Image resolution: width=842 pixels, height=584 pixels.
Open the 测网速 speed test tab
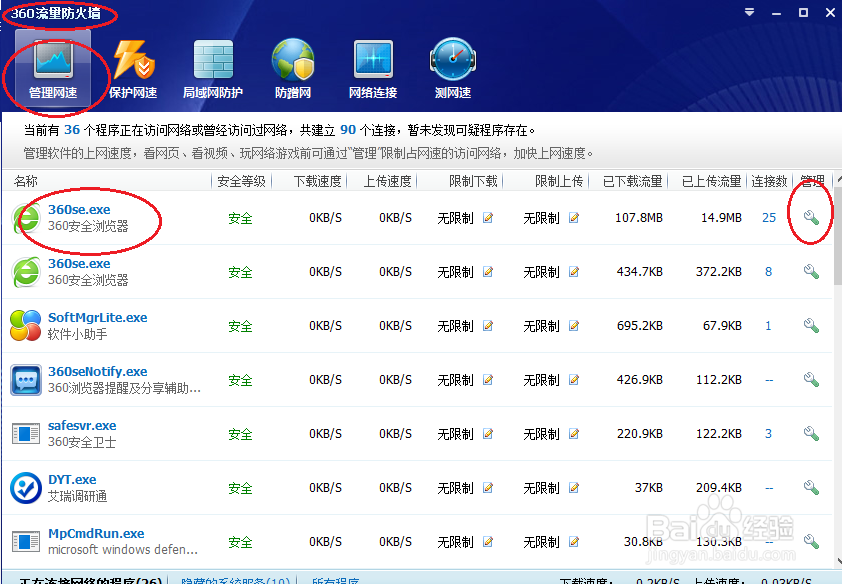pos(453,68)
